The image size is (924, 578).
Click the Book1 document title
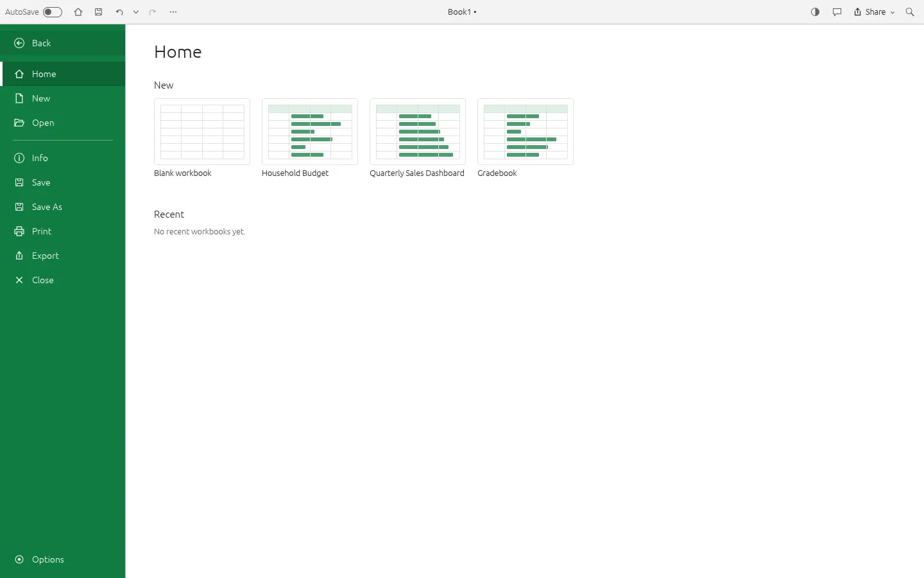click(x=462, y=12)
